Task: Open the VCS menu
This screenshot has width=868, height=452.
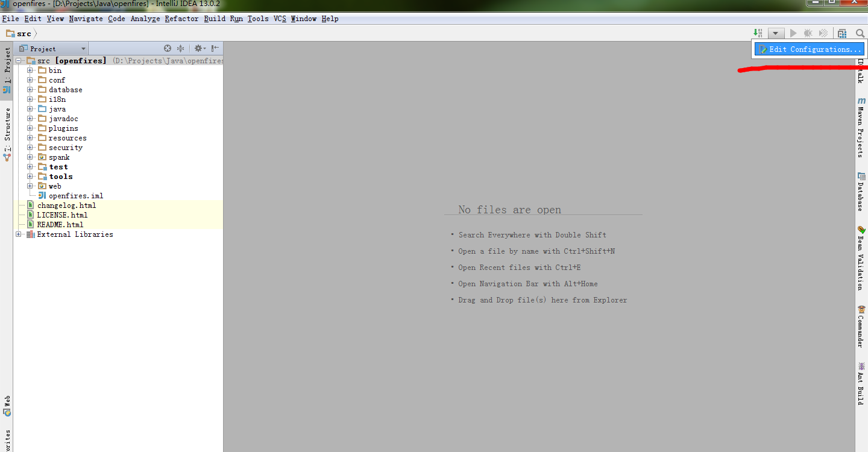Action: 280,19
